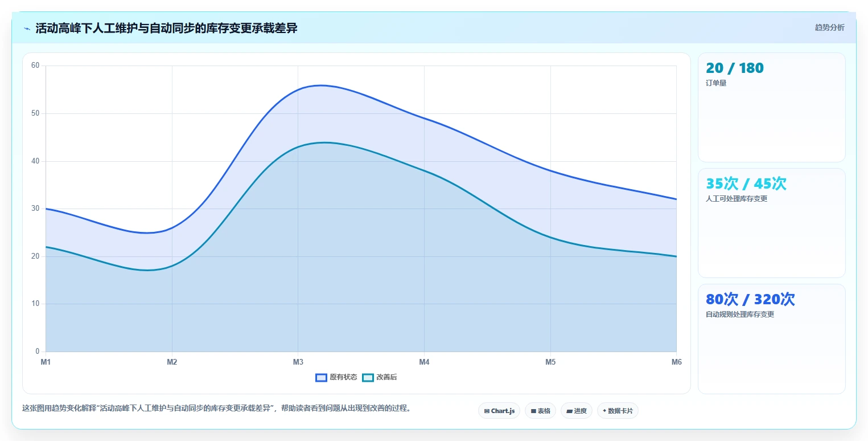
Task: Click the 30 y-axis label
Action: point(35,209)
